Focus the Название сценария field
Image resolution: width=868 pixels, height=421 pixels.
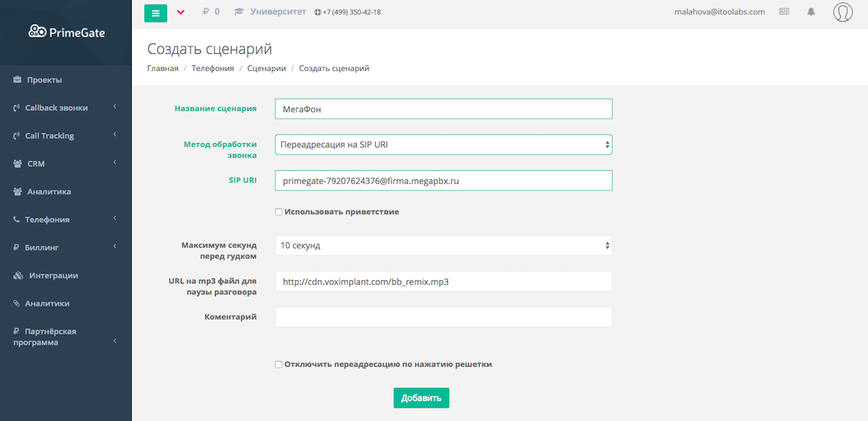coord(443,109)
